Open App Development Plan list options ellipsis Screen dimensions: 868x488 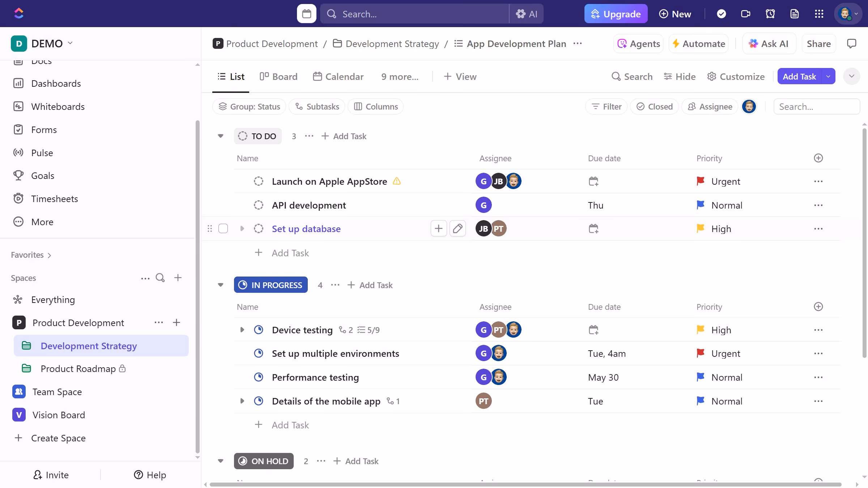pyautogui.click(x=578, y=43)
